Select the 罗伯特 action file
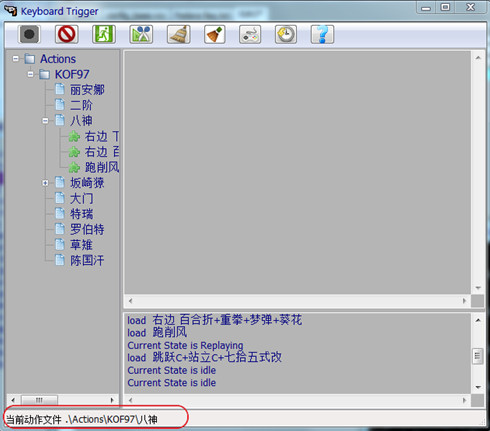Screen dimensions: 490x431 click(x=87, y=229)
